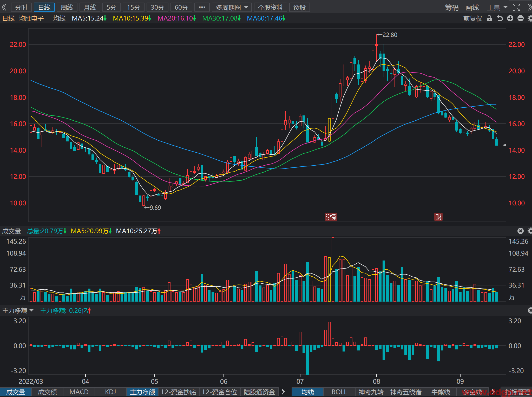Enter fullscreen with the expand arrows icon

(x=516, y=7)
